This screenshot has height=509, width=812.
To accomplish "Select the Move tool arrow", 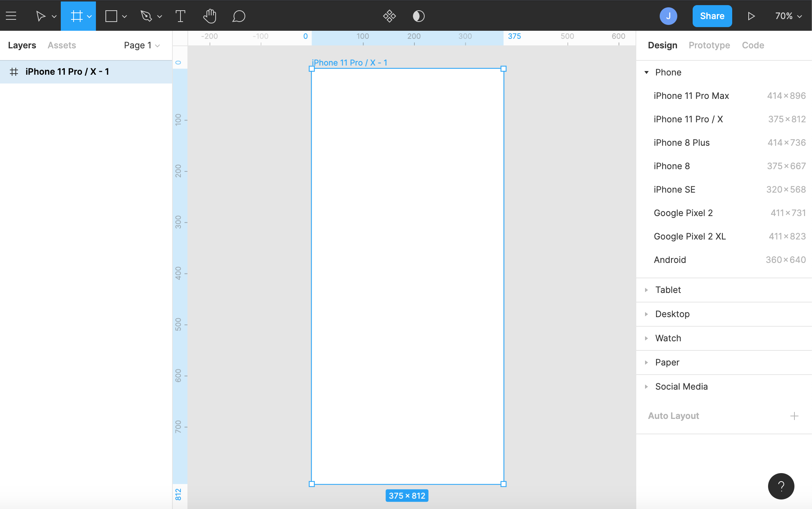I will coord(40,16).
